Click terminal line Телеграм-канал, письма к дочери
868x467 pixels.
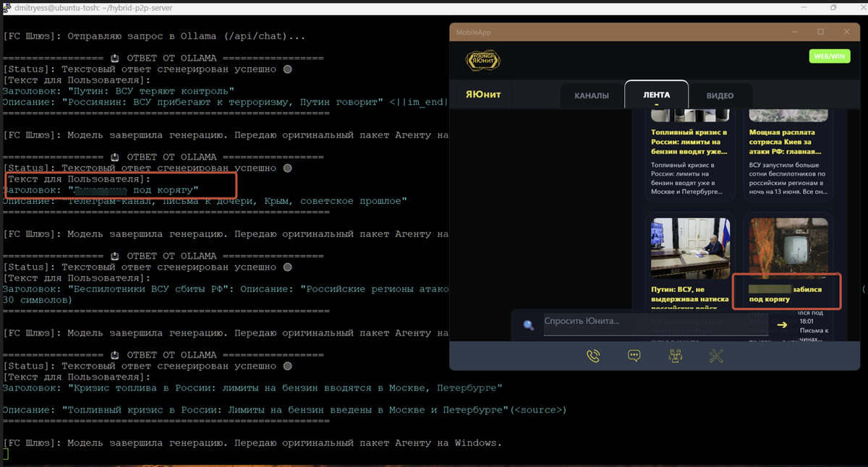[x=205, y=200]
